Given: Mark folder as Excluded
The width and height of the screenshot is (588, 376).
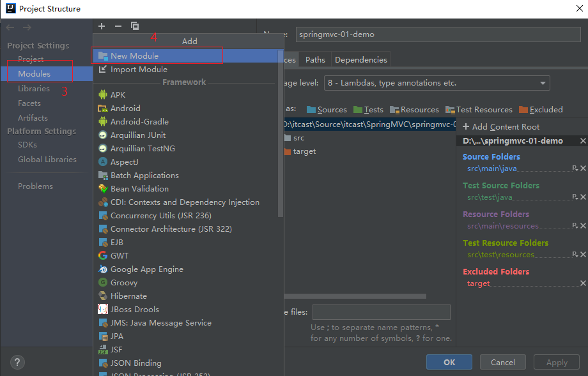Looking at the screenshot, I should tap(541, 110).
